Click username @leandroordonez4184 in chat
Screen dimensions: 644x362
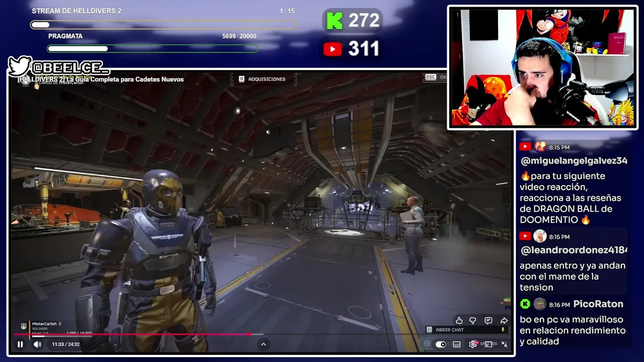tap(574, 250)
